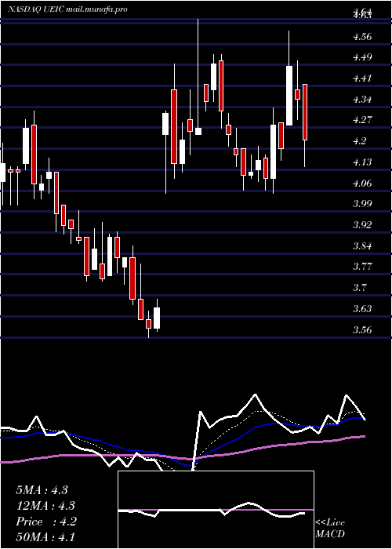392x549 pixels.
Task: Click the 12MA : 4.3 readout
Action: point(46,506)
